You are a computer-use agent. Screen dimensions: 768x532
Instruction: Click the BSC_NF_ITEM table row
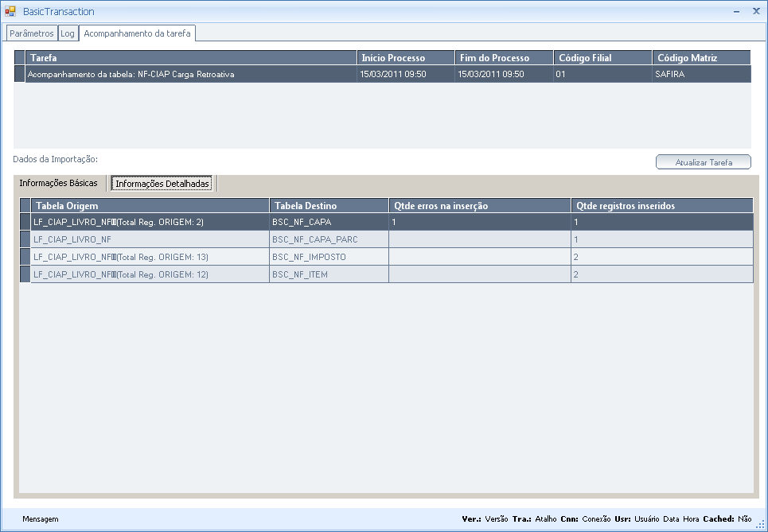pyautogui.click(x=328, y=274)
